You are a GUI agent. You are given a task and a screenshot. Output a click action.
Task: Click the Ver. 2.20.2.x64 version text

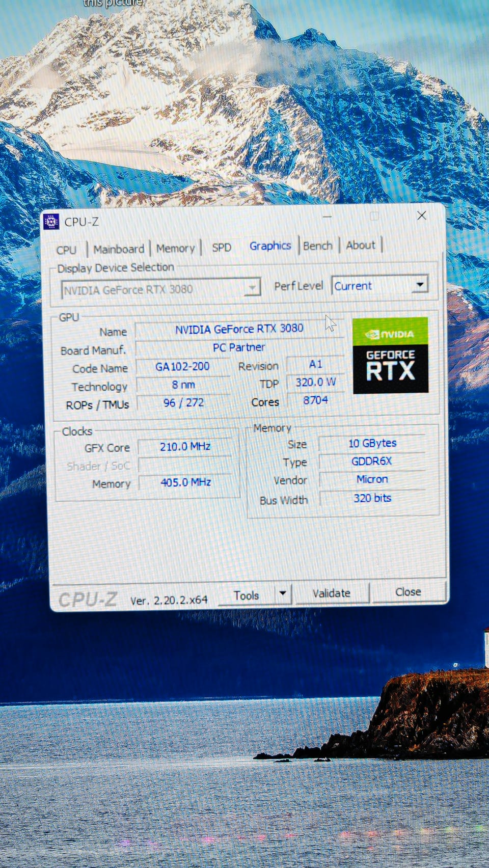coord(169,600)
